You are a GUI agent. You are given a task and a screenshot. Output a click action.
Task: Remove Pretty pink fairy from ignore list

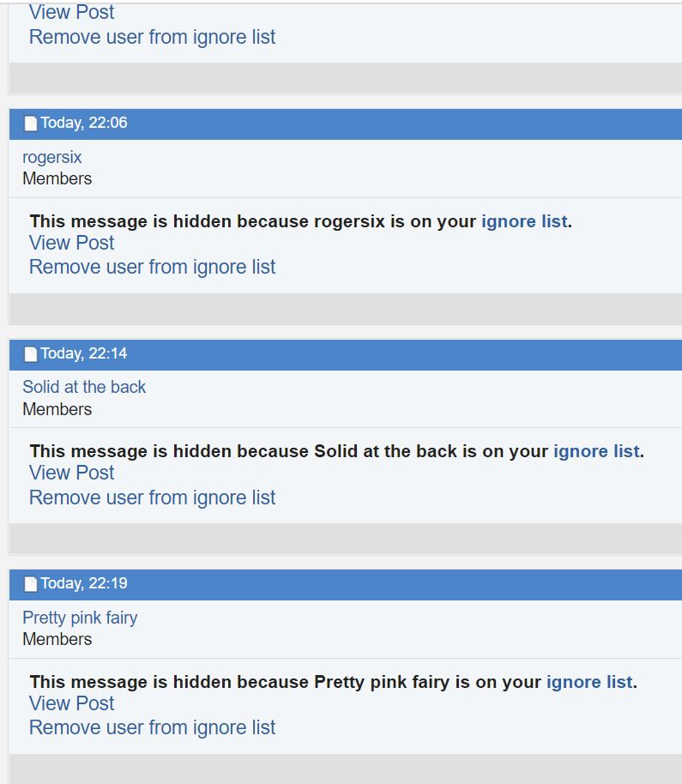pos(152,728)
